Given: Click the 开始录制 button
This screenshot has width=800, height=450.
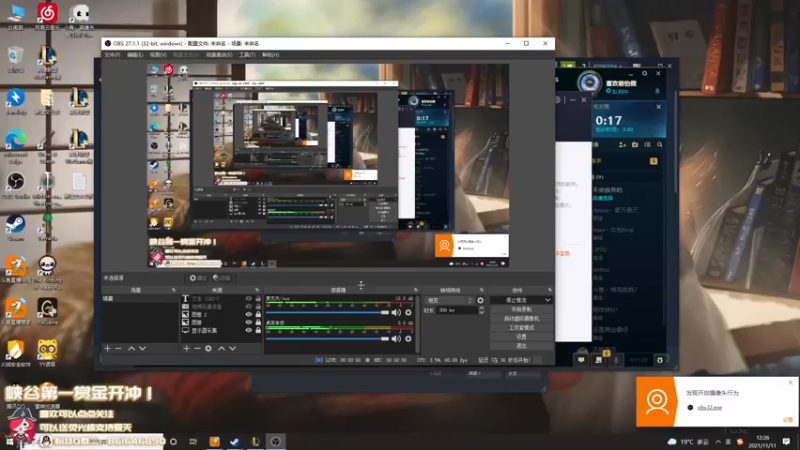Looking at the screenshot, I should [x=521, y=309].
